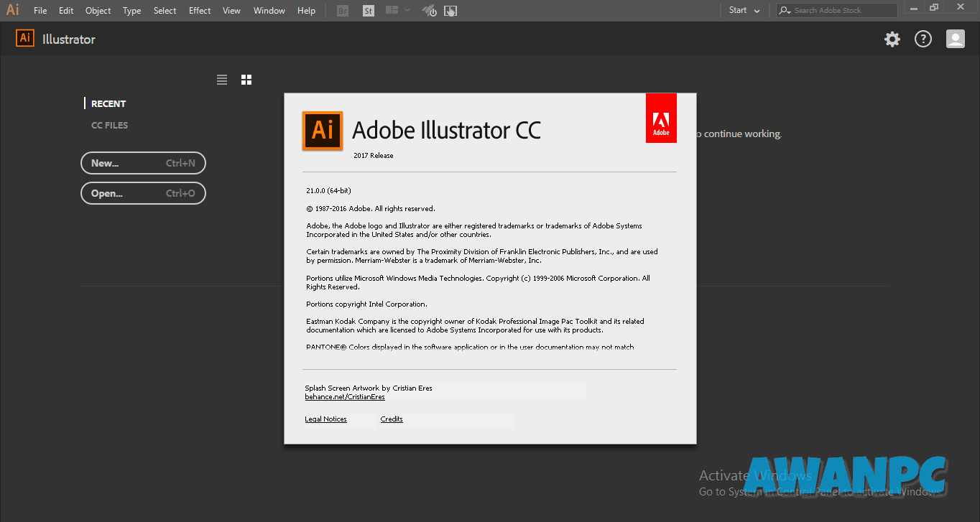Open the behance.net/CristianEres link
The height and width of the screenshot is (522, 980).
coord(345,397)
